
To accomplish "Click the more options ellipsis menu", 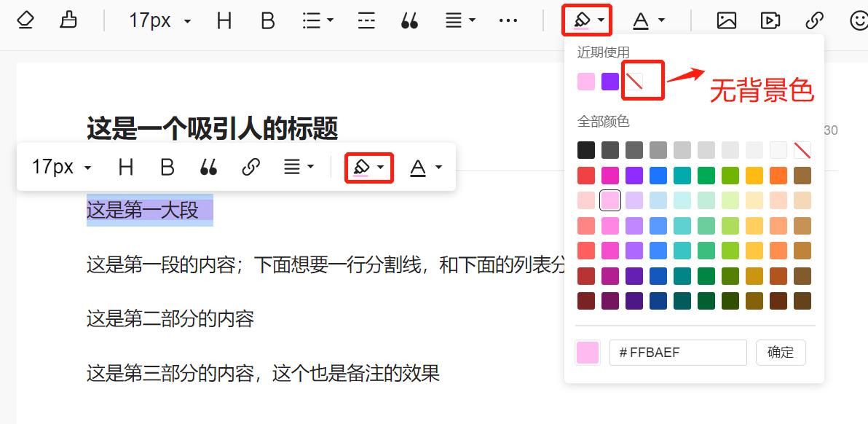I will (508, 20).
